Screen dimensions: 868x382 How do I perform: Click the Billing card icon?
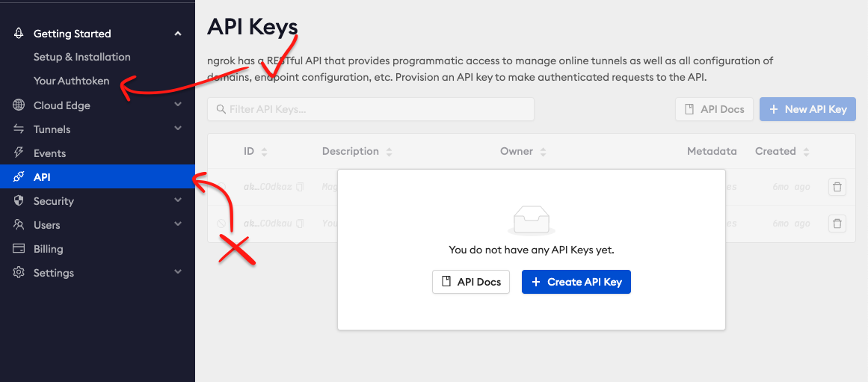[19, 249]
